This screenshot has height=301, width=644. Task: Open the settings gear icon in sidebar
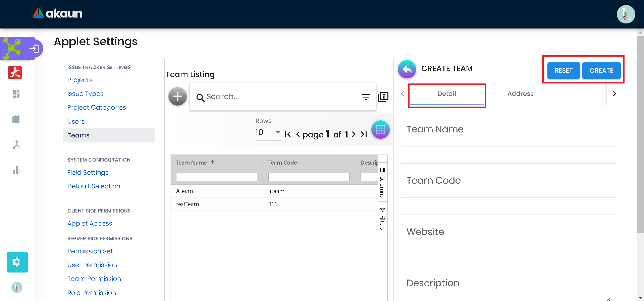(17, 262)
